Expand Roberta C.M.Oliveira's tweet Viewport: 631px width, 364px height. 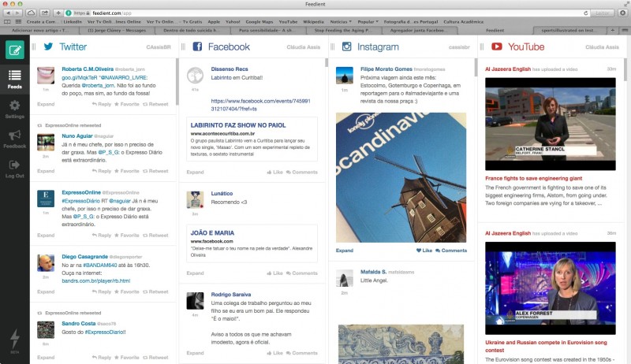[x=46, y=104]
